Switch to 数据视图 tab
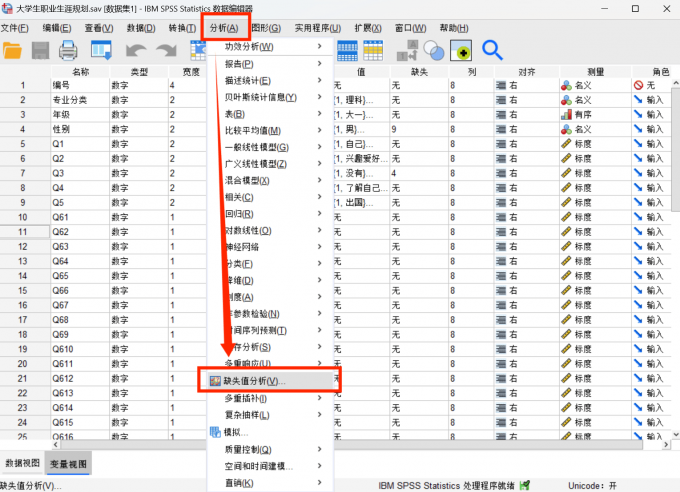Screen dimensions: 680x492 click(x=23, y=463)
